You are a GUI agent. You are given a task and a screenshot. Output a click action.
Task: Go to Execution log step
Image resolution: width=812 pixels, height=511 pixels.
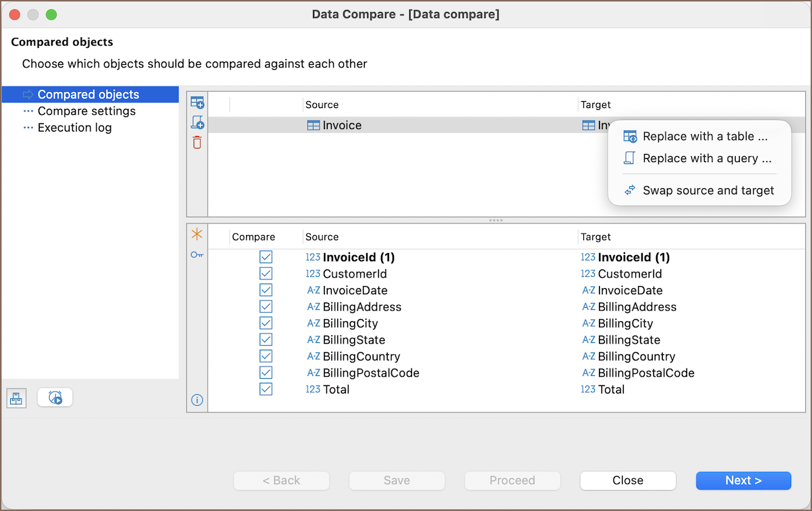[x=74, y=128]
